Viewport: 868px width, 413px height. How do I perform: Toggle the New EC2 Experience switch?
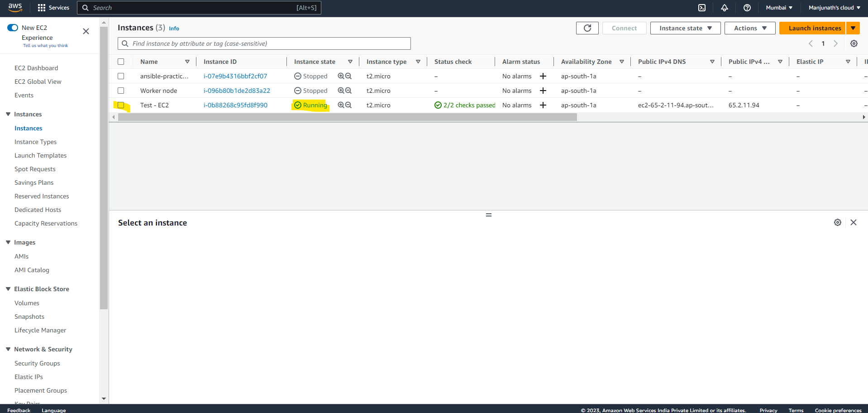coord(13,28)
